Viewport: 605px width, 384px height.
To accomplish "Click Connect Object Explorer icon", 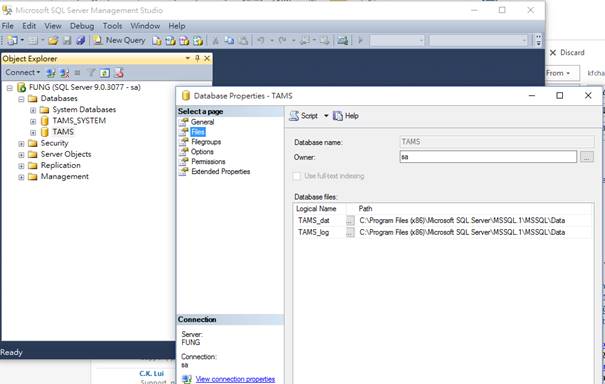I will [51, 73].
